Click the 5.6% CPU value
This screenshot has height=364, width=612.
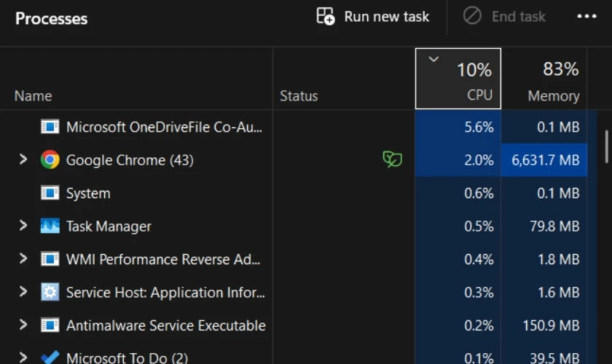pos(479,127)
